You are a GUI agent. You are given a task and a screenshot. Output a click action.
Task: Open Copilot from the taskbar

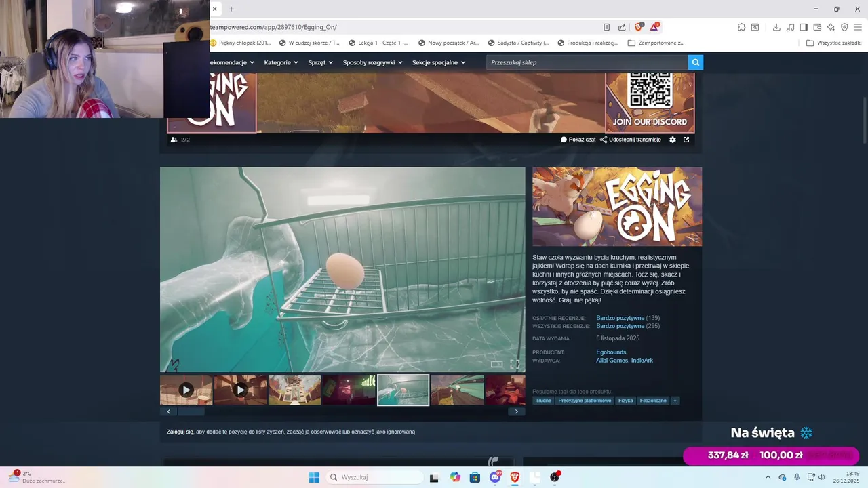[x=455, y=477]
